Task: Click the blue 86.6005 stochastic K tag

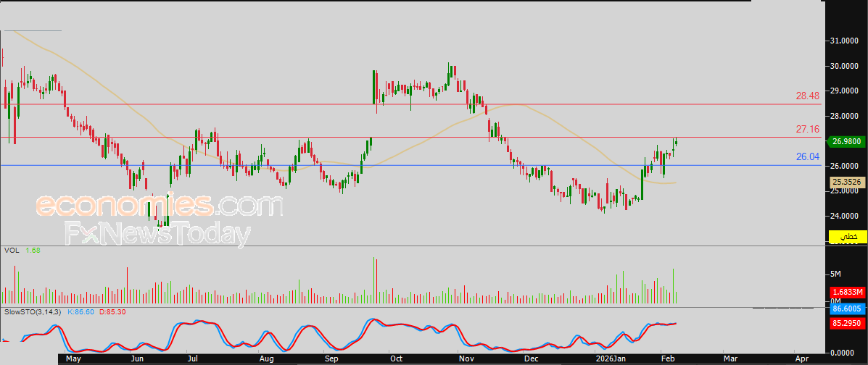Action: click(846, 309)
